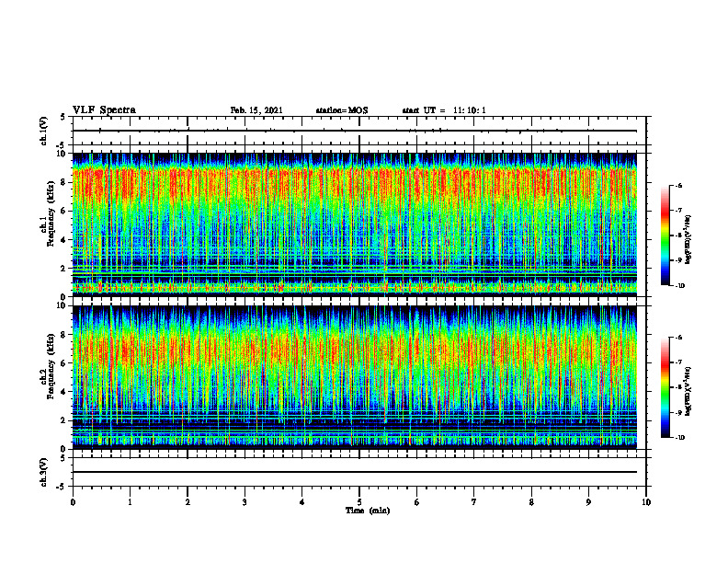The image size is (728, 563).
Task: Click the time axis tick label '10'
Action: pos(646,502)
